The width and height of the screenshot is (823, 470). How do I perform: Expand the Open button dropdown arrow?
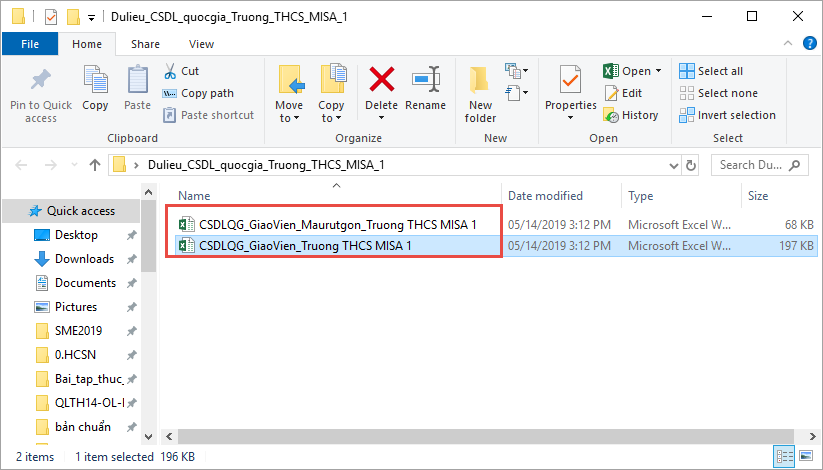coord(658,71)
